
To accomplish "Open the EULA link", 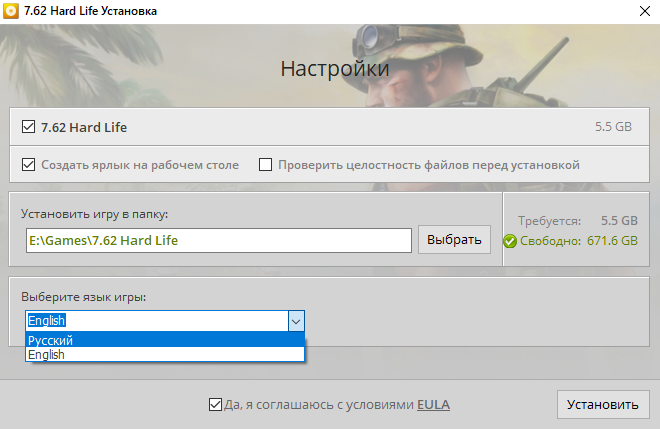I will click(x=433, y=405).
